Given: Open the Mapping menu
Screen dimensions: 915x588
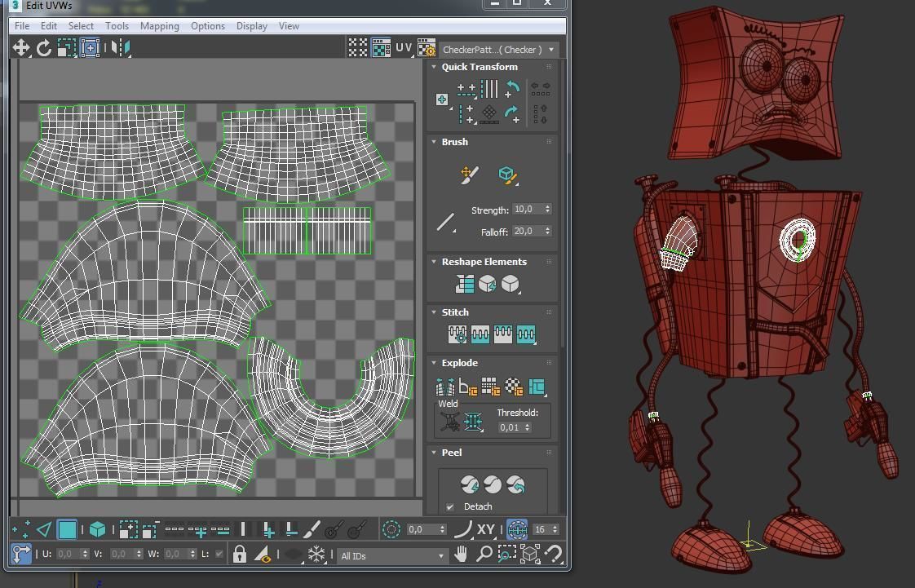Looking at the screenshot, I should click(159, 26).
